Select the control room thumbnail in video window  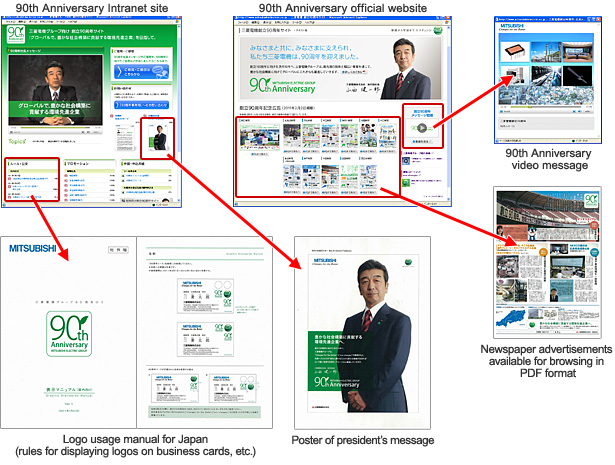pyautogui.click(x=577, y=52)
